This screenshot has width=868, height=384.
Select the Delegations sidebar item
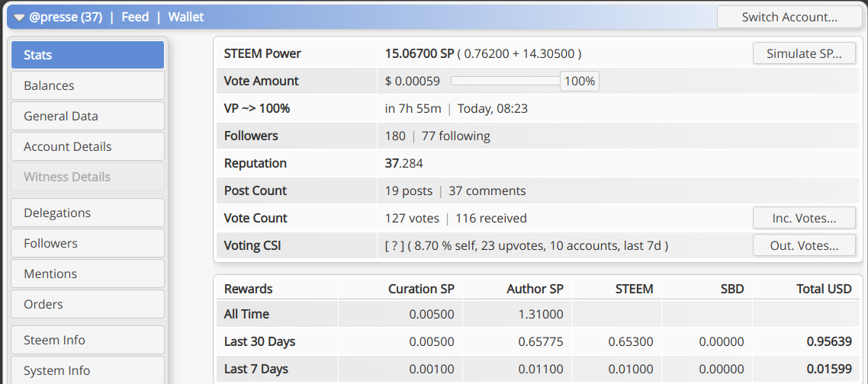point(88,213)
